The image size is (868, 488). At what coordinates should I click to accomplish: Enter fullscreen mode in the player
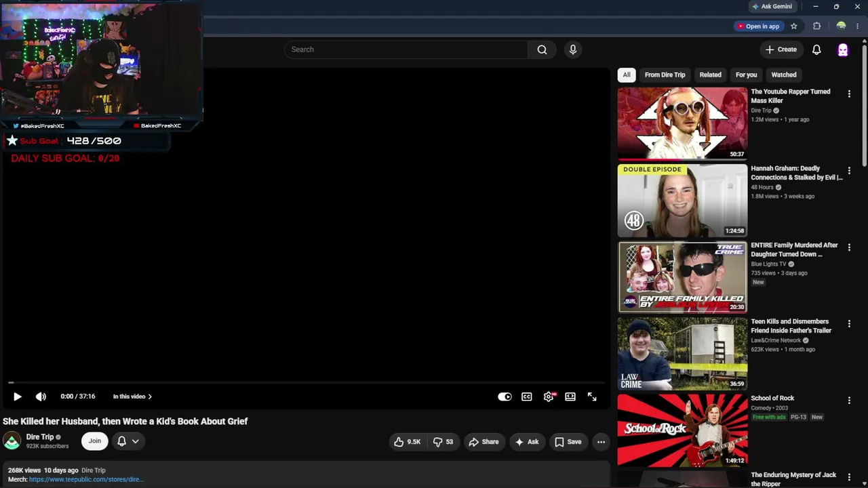point(592,396)
